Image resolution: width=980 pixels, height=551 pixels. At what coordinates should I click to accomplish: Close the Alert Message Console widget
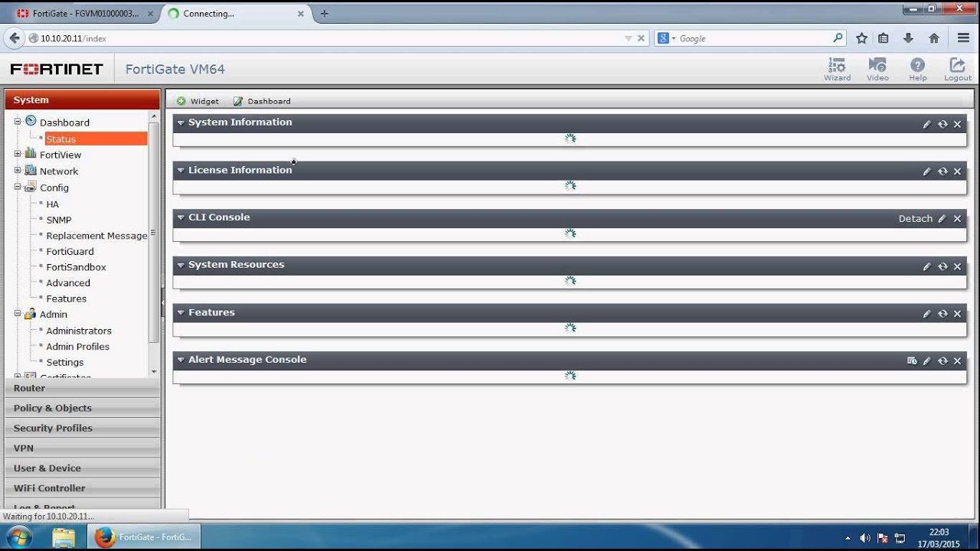957,361
